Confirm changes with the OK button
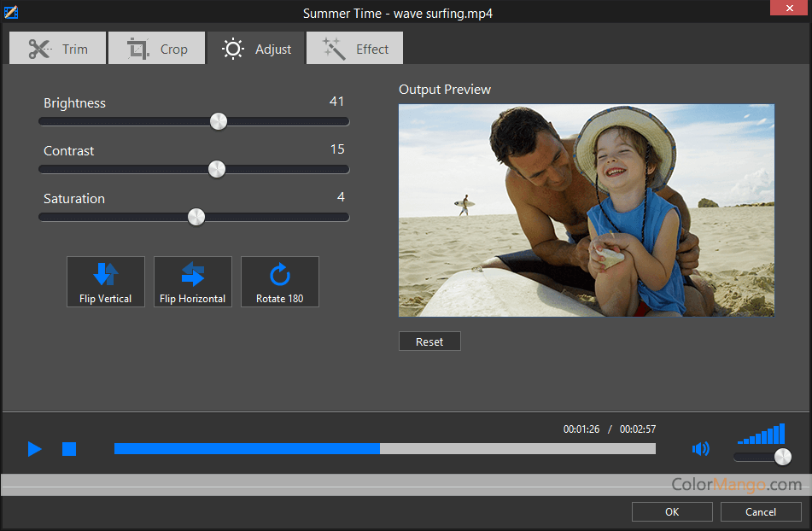 pyautogui.click(x=672, y=511)
